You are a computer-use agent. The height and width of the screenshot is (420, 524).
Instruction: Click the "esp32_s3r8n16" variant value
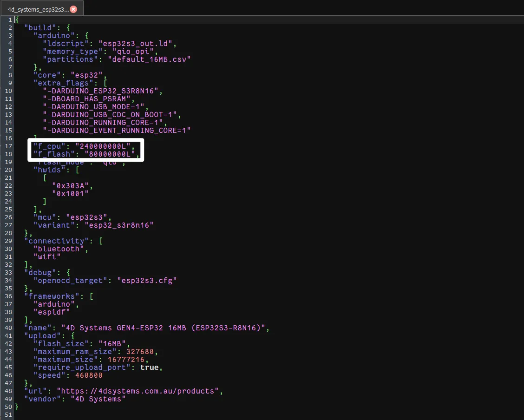tap(119, 225)
